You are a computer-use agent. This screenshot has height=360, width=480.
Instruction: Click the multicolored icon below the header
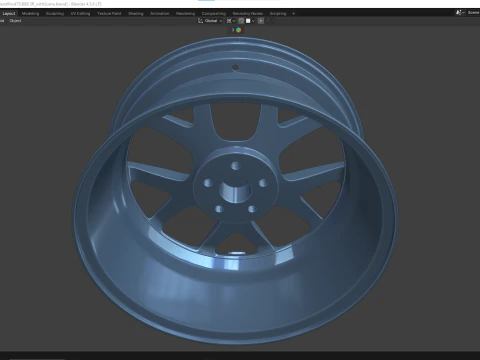pos(239,30)
